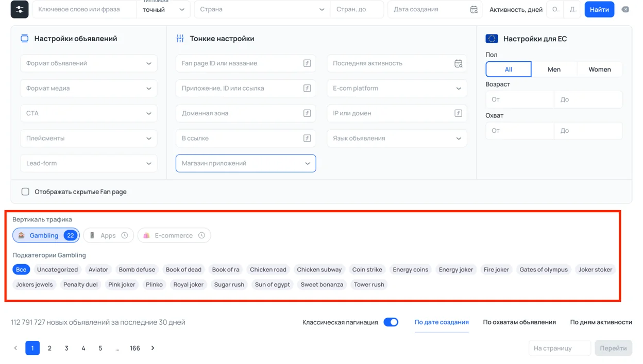Sort by По охватам объявления tab
This screenshot has height=364, width=643.
[519, 322]
